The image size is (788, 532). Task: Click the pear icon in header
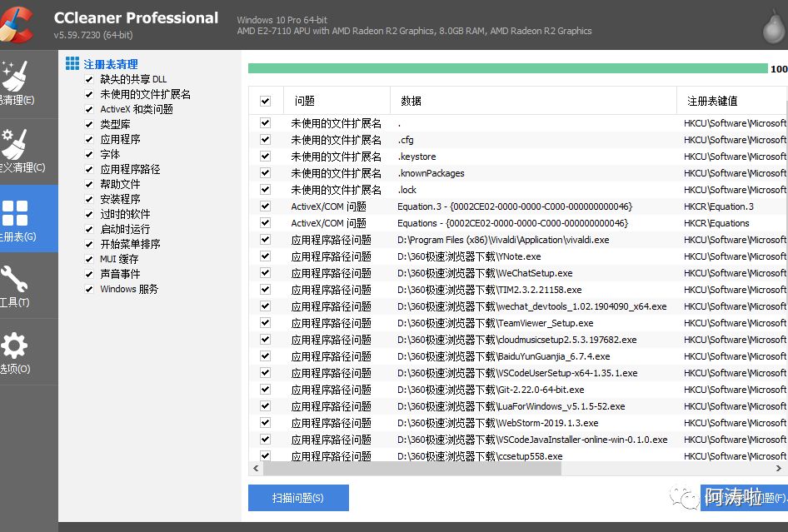click(774, 28)
